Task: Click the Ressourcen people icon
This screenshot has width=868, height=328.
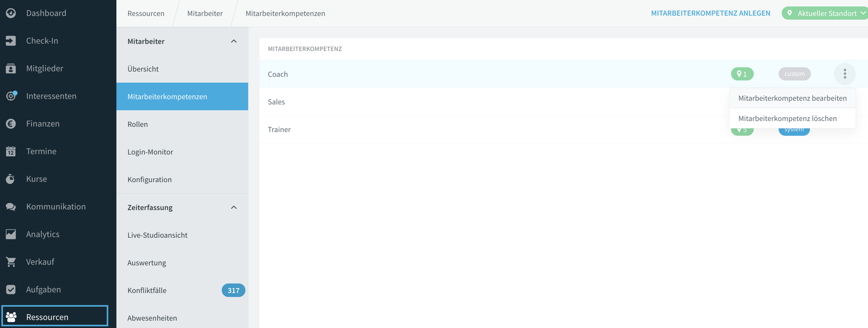Action: point(11,317)
